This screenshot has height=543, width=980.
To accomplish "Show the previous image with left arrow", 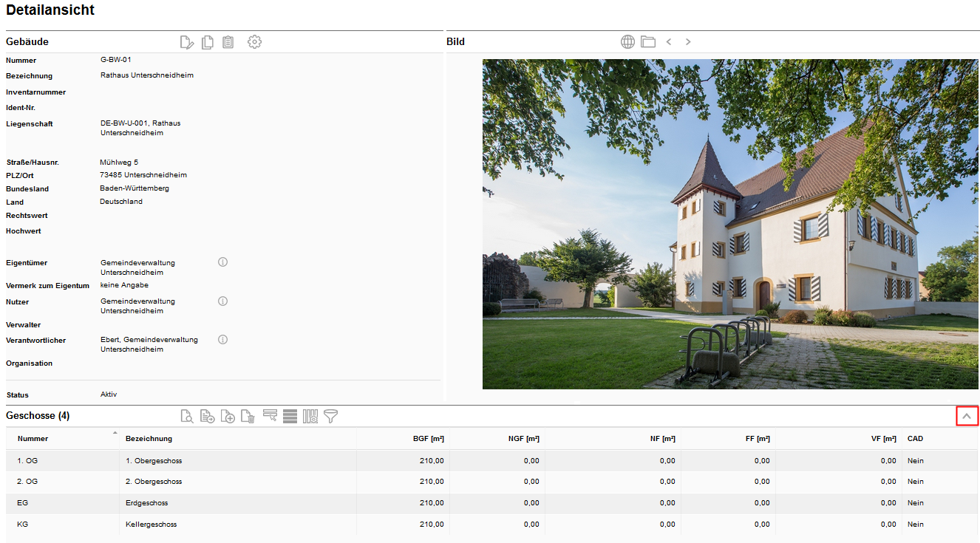I will tap(669, 42).
